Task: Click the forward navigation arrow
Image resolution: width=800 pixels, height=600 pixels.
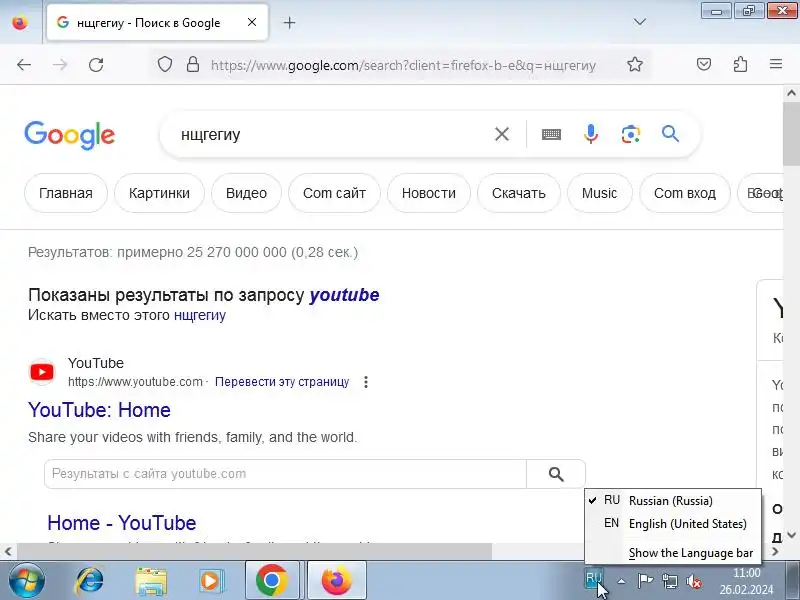Action: tap(60, 65)
